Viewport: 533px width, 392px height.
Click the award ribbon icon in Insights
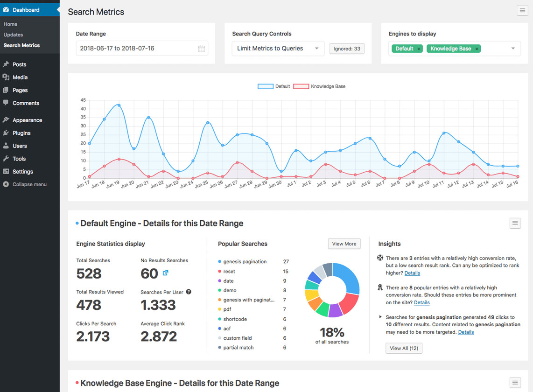pyautogui.click(x=380, y=287)
